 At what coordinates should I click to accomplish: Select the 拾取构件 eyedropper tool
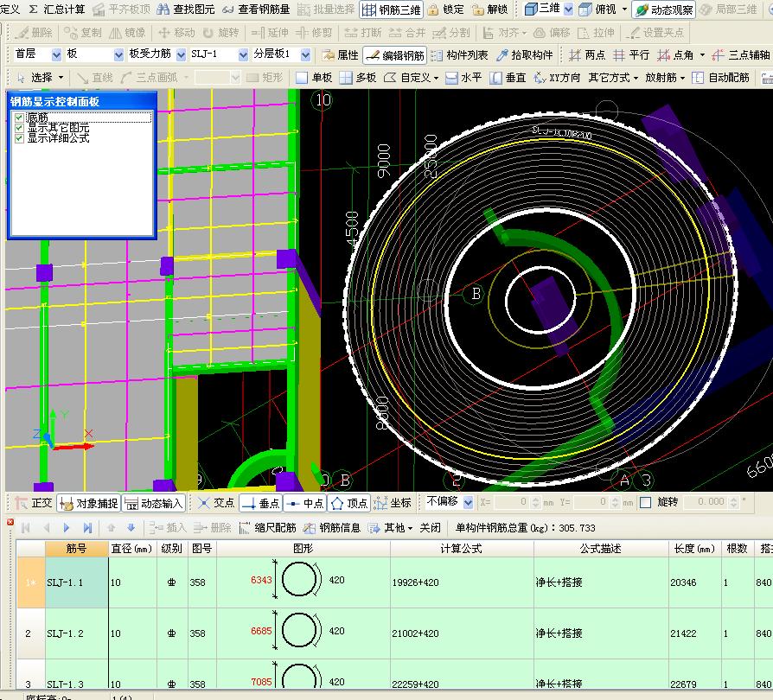(525, 55)
